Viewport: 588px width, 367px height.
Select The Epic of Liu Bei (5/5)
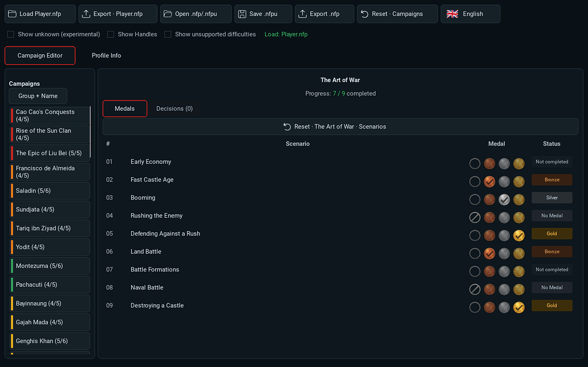[50, 153]
